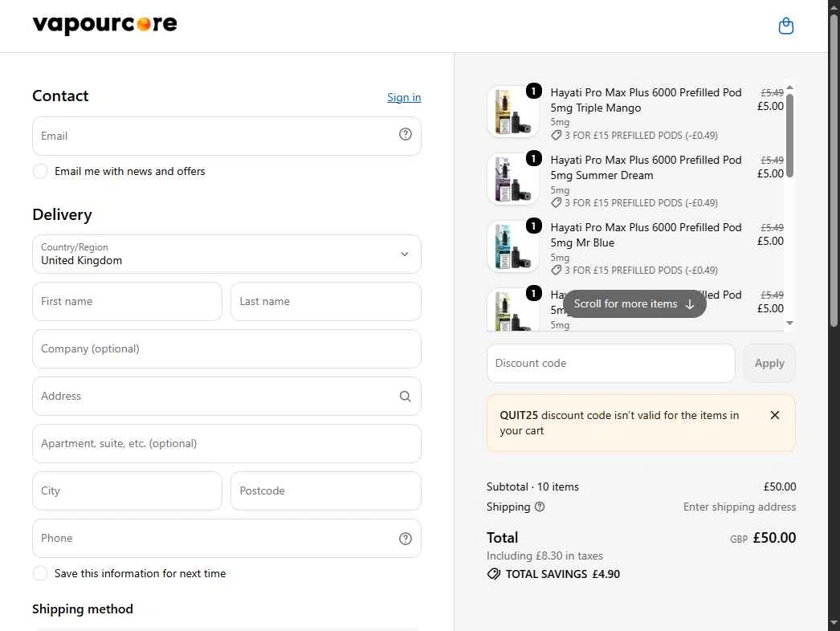Click the Summer Dream product thumbnail
Image resolution: width=840 pixels, height=631 pixels.
click(512, 179)
